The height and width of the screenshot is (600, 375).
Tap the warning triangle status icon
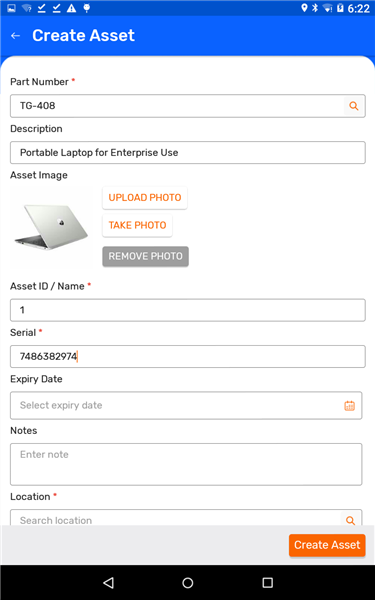pyautogui.click(x=72, y=8)
